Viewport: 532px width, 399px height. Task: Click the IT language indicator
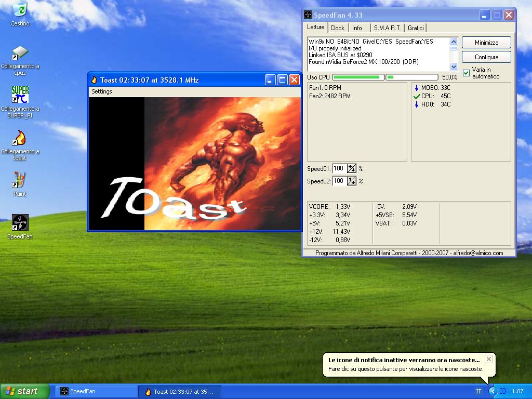[478, 391]
